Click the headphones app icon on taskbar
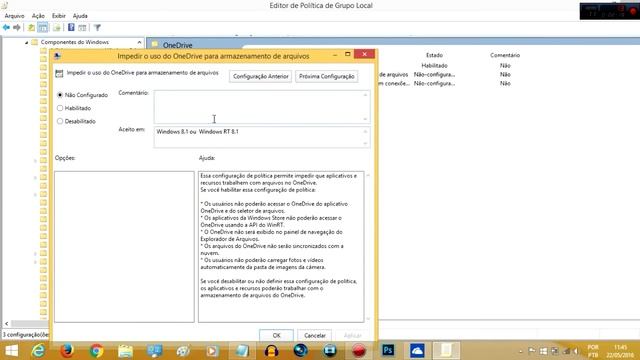Image resolution: width=640 pixels, height=360 pixels. 271,351
